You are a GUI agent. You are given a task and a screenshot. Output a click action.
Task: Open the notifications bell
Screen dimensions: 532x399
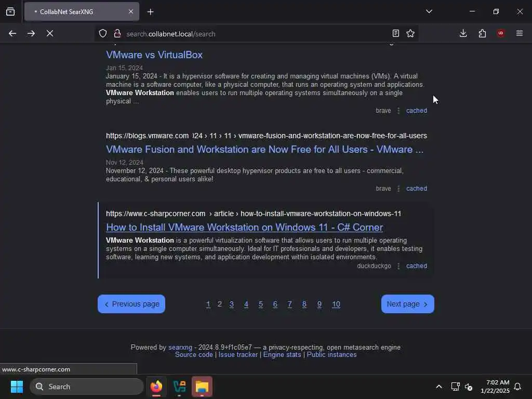(517, 387)
